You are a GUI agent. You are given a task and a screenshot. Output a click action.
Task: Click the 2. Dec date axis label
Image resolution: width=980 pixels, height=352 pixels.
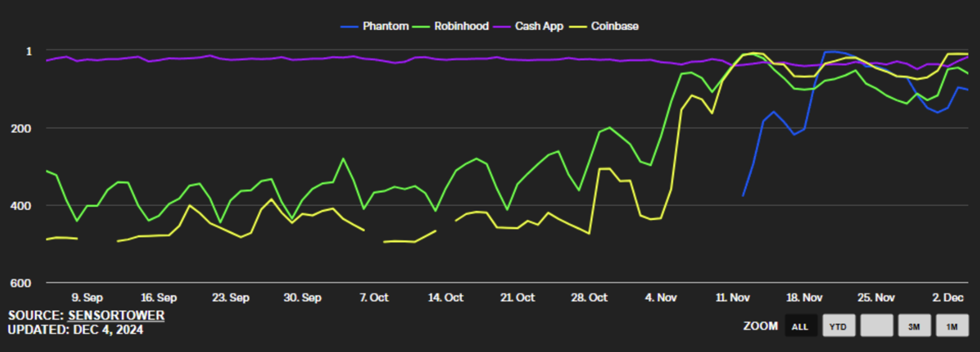[948, 297]
